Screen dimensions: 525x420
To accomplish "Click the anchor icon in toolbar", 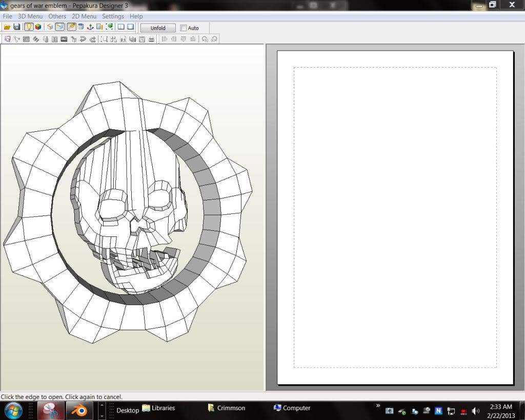I will click(90, 27).
